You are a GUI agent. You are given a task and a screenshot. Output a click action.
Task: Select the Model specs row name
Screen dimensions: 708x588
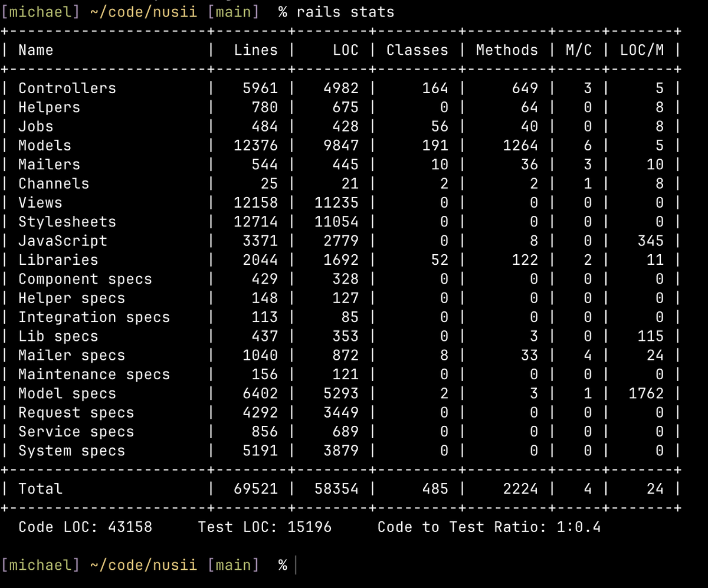pyautogui.click(x=67, y=393)
